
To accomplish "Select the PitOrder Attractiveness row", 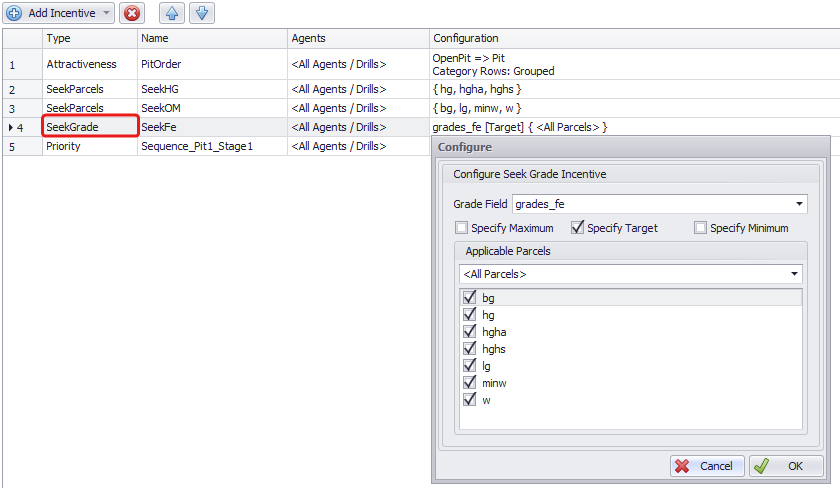I will pyautogui.click(x=160, y=64).
